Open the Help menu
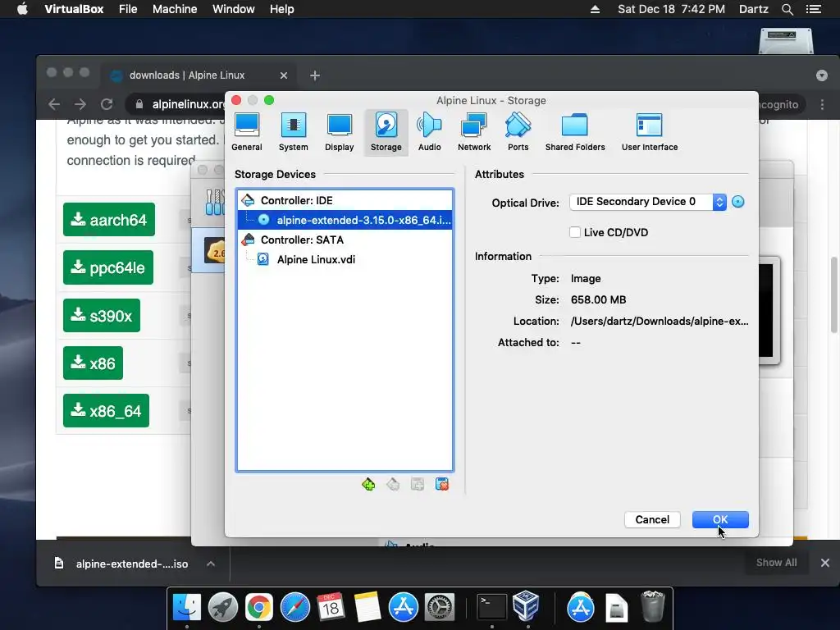 (282, 9)
